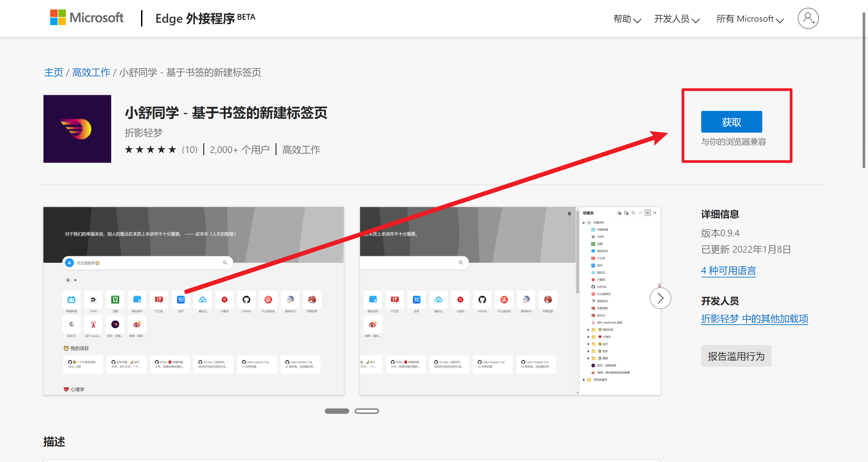
Task: Click Zhihu icon in first screenshot
Action: 181,300
